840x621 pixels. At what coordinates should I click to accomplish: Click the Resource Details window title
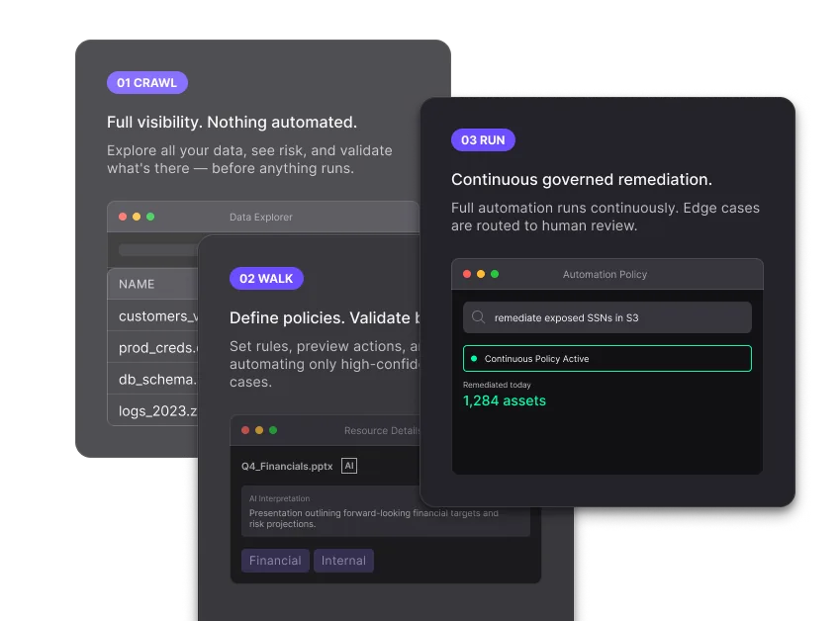click(382, 430)
